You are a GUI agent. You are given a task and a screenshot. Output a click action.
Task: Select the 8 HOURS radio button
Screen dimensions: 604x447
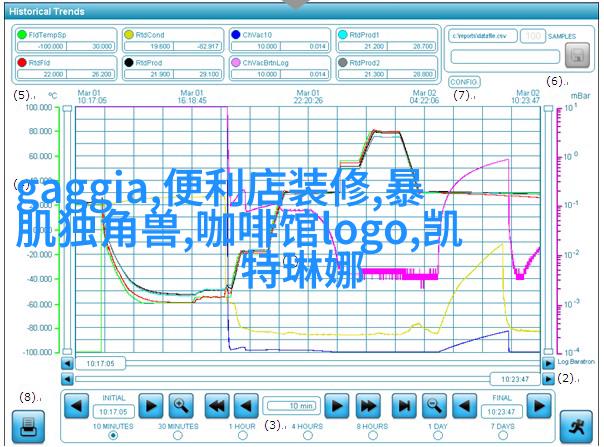coord(373,435)
